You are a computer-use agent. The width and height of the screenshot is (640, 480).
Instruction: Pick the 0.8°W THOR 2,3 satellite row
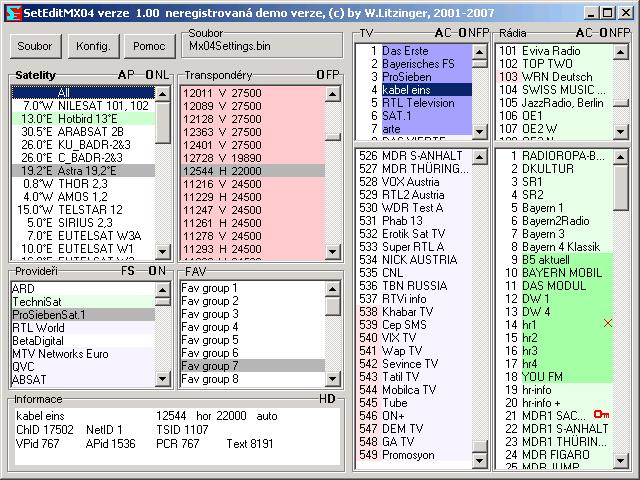pyautogui.click(x=84, y=184)
